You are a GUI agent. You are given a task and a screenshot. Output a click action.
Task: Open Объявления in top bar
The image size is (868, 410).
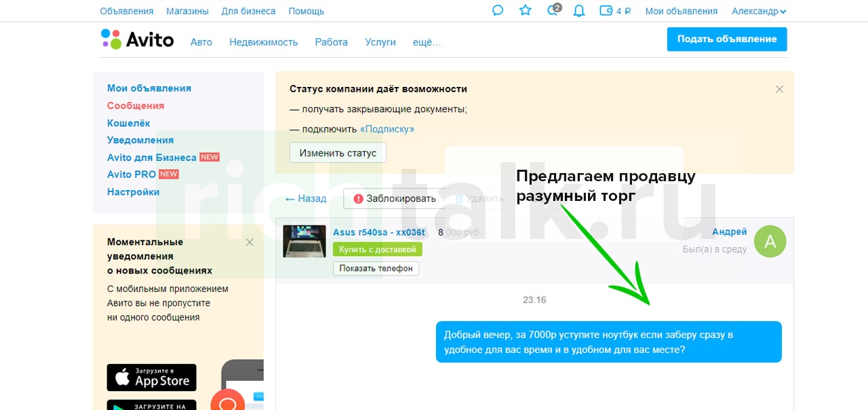pyautogui.click(x=127, y=11)
